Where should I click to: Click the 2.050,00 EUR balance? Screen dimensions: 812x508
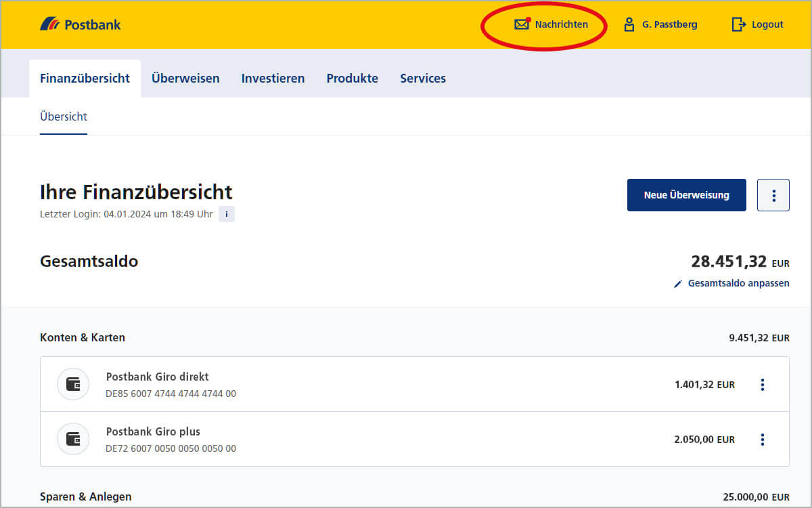pyautogui.click(x=704, y=440)
